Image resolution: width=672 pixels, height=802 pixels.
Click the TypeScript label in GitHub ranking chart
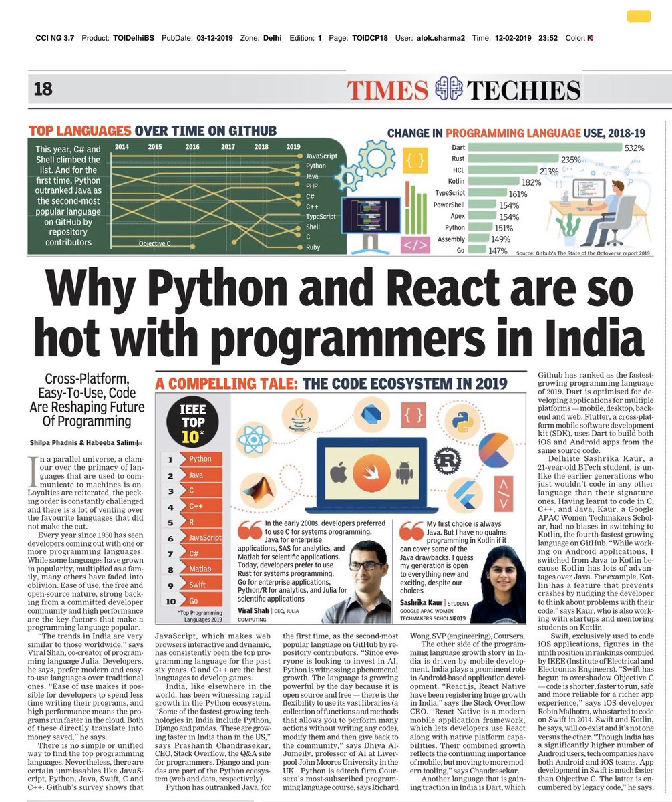pyautogui.click(x=321, y=217)
